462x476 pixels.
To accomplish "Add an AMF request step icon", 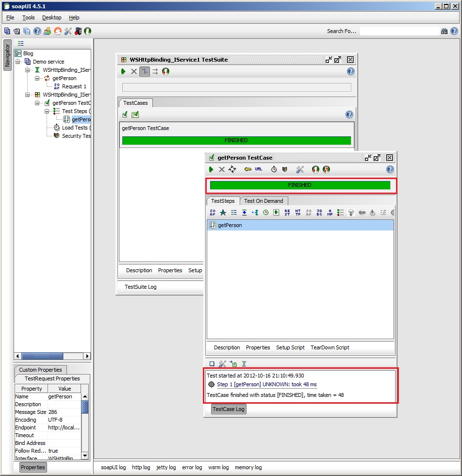I will coord(330,213).
